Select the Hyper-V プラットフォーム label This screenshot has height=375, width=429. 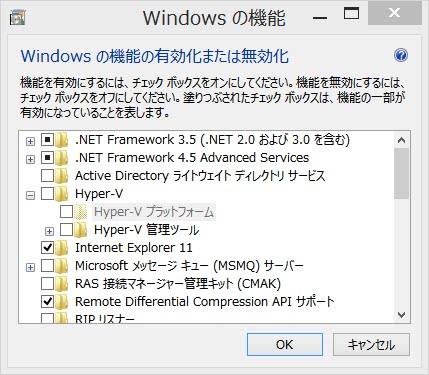click(x=154, y=212)
